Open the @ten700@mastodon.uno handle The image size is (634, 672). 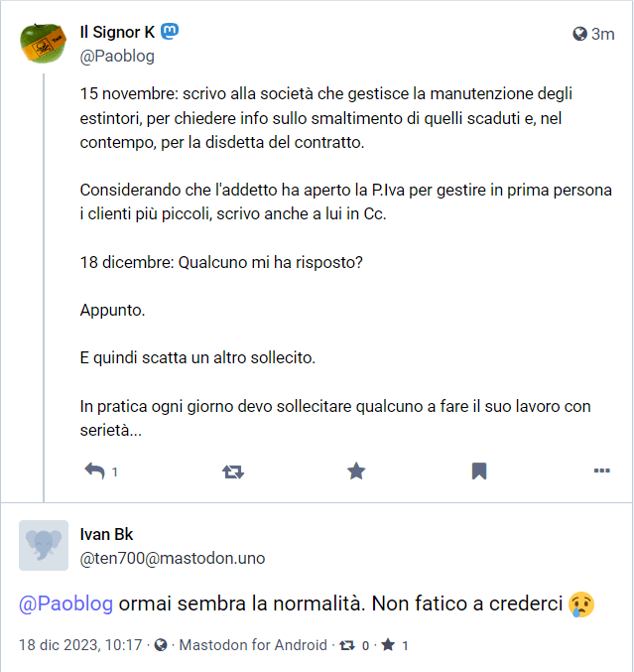click(x=173, y=558)
